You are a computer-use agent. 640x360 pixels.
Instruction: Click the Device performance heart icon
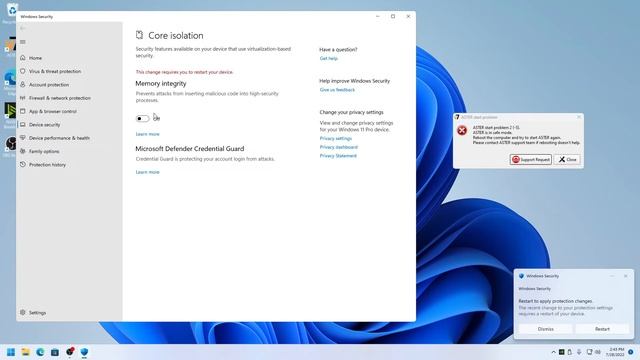click(x=23, y=138)
